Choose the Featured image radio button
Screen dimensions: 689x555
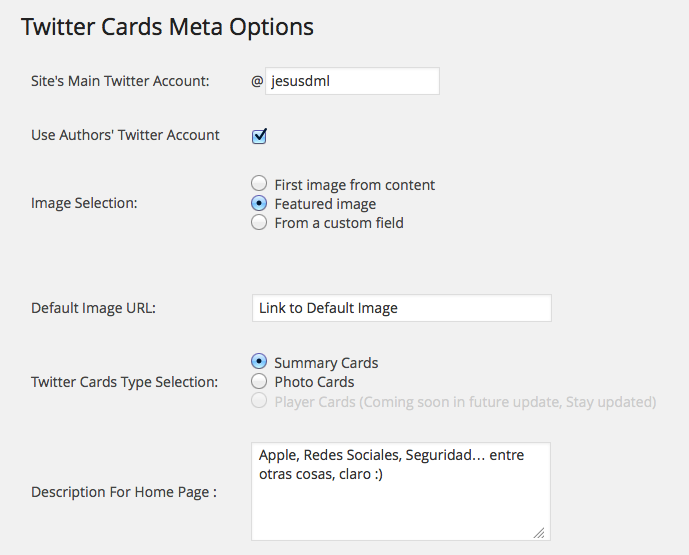click(x=259, y=204)
